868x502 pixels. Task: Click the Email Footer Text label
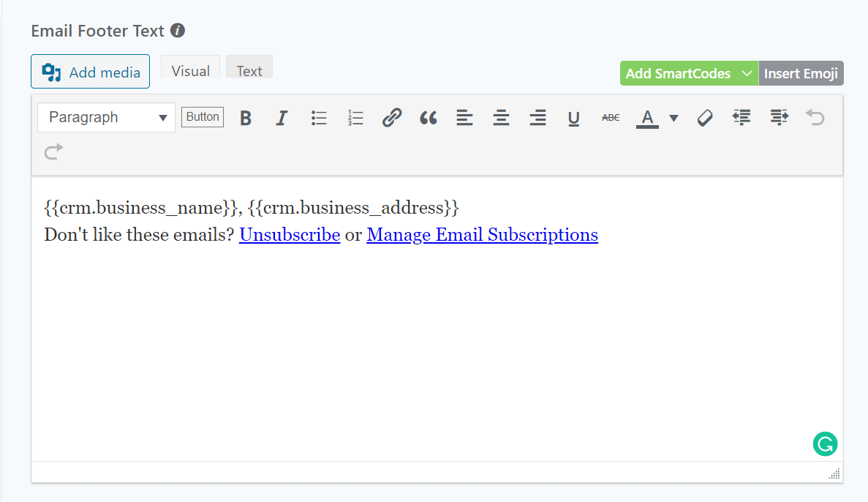point(97,31)
